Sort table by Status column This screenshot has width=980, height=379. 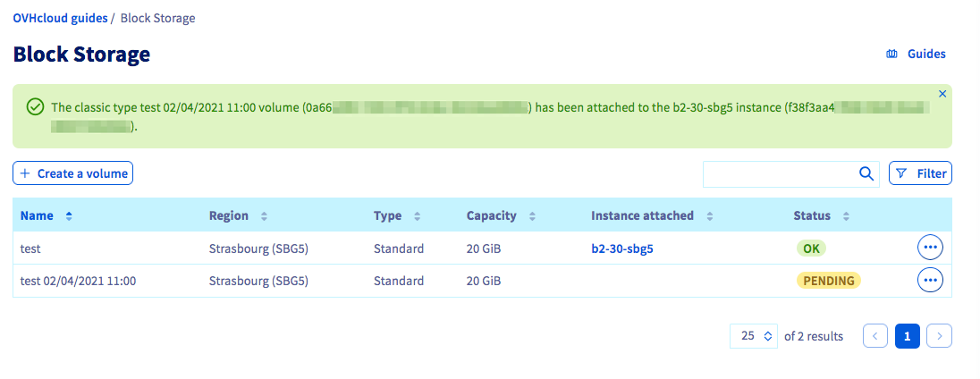tap(846, 216)
